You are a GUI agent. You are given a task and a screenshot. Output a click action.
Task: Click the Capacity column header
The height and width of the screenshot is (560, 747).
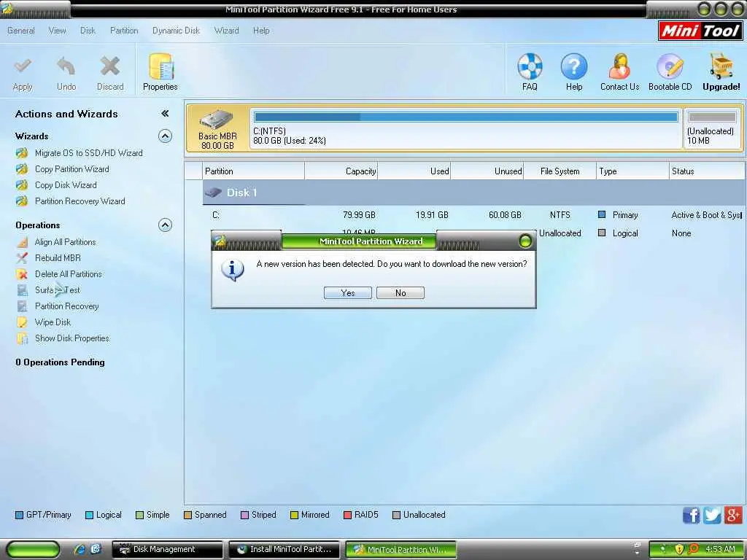(x=341, y=171)
